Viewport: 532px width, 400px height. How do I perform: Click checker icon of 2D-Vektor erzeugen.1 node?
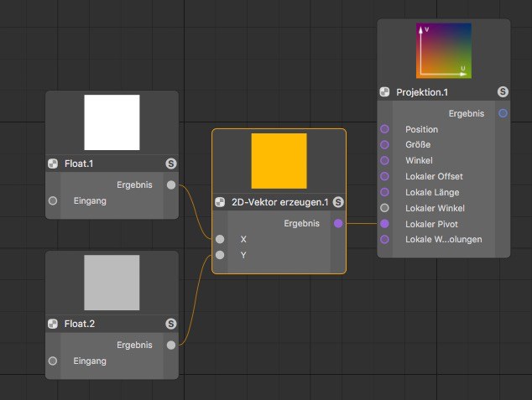pyautogui.click(x=220, y=202)
